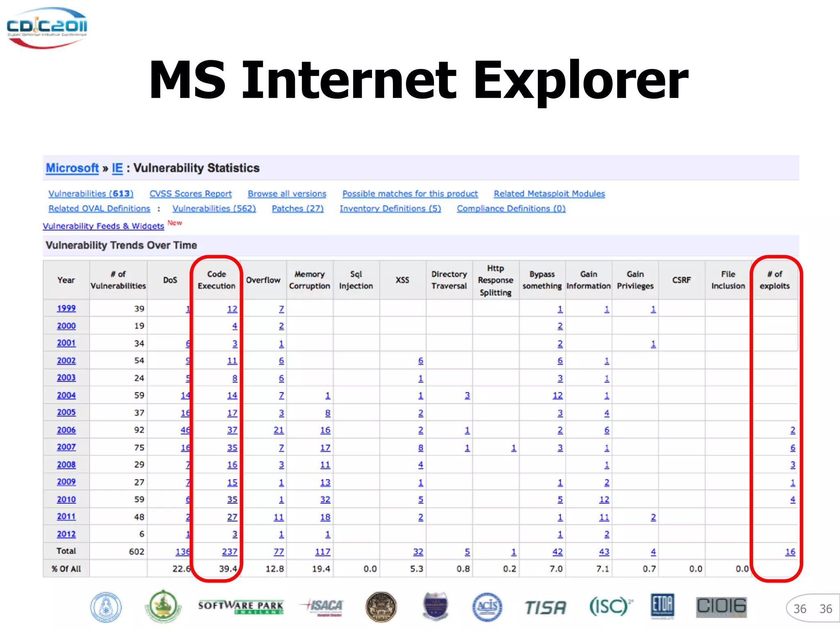Open the 2000 year row link
Viewport: 840px width, 630px height.
(x=66, y=326)
